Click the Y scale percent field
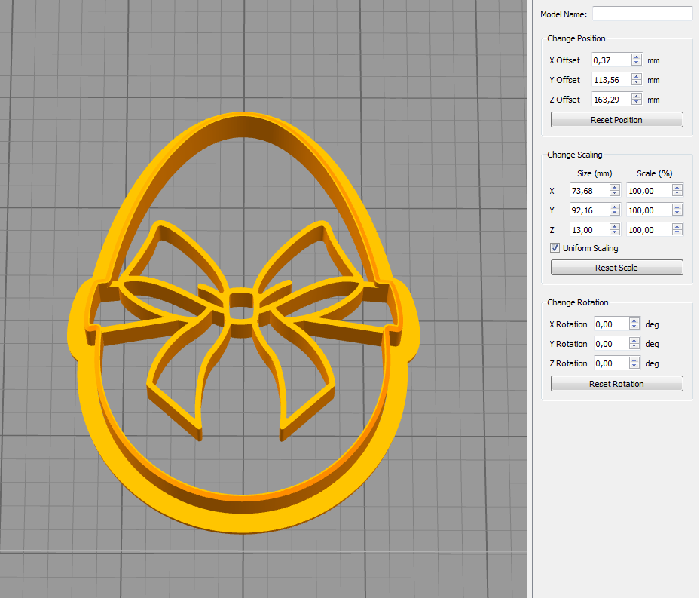This screenshot has width=700, height=598. pyautogui.click(x=649, y=210)
